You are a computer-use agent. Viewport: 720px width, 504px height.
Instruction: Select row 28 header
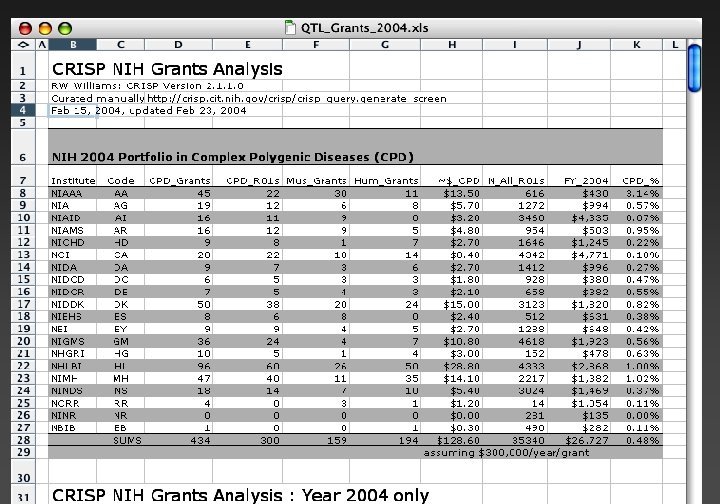(23, 440)
